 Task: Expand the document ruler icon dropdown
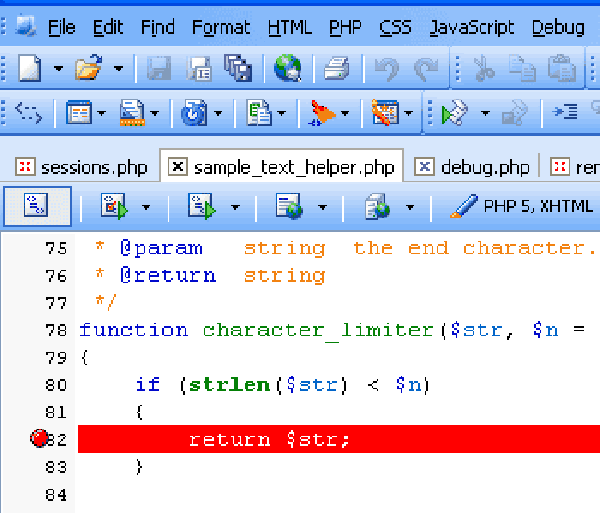pyautogui.click(x=155, y=113)
